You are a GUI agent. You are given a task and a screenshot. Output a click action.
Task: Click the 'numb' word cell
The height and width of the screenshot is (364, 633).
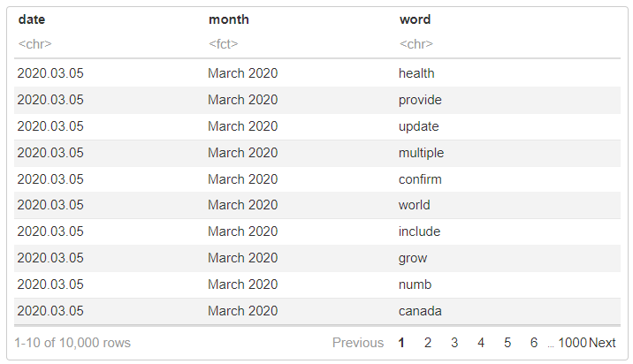click(415, 284)
